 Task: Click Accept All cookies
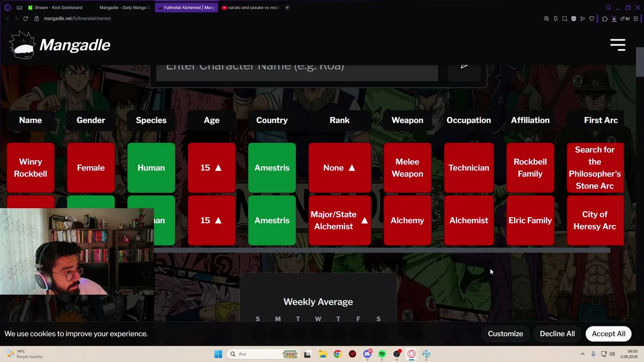(x=609, y=334)
